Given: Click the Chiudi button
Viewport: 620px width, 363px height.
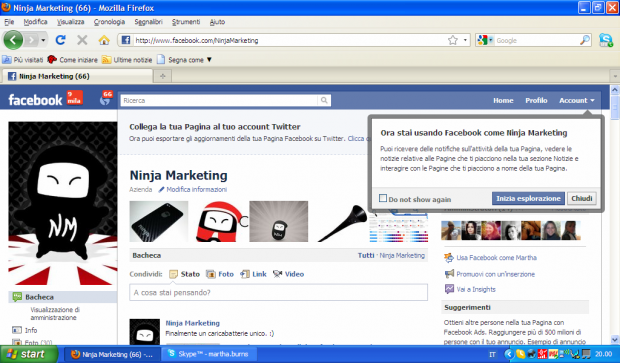Looking at the screenshot, I should click(581, 199).
